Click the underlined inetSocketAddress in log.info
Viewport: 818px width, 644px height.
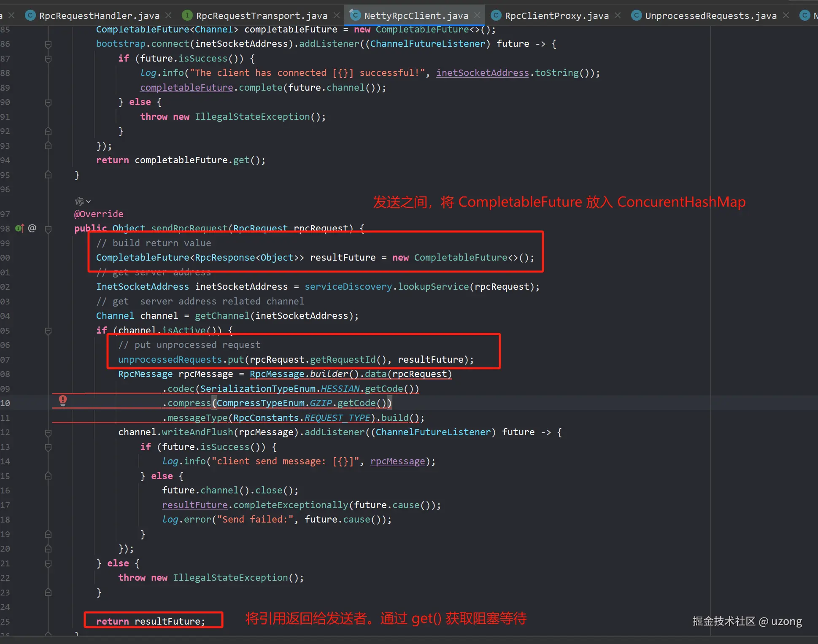click(482, 73)
